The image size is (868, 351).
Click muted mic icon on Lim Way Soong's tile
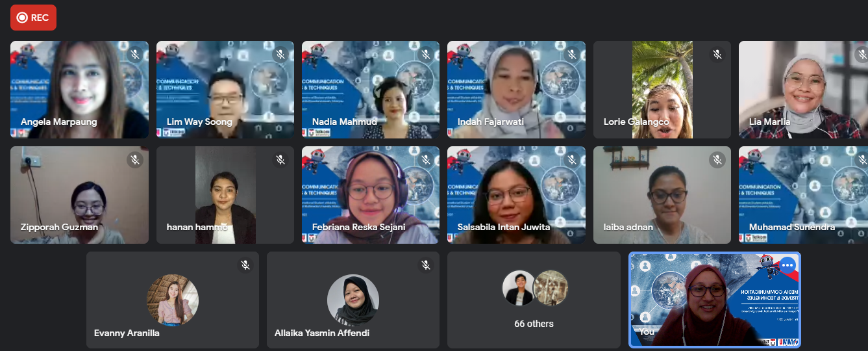280,55
